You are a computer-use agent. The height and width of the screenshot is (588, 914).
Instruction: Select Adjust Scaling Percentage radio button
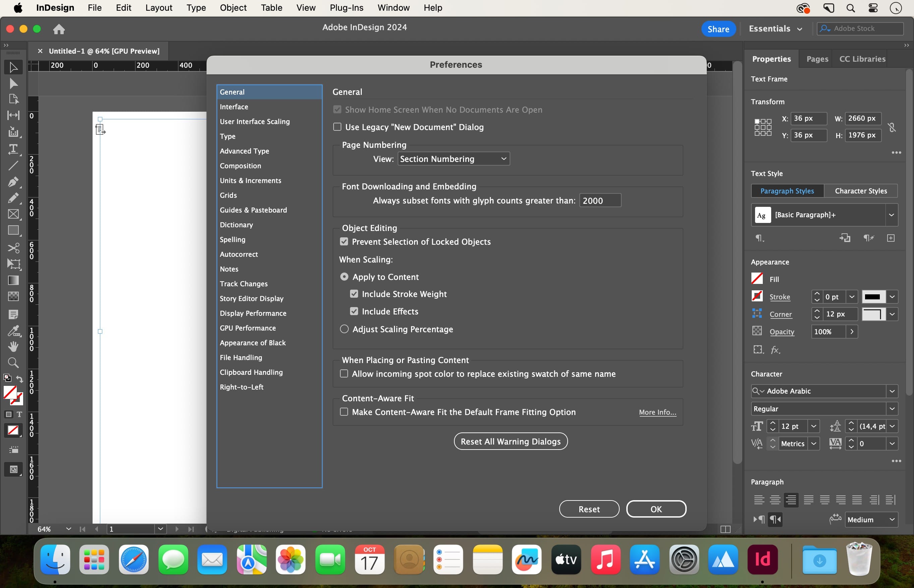344,329
